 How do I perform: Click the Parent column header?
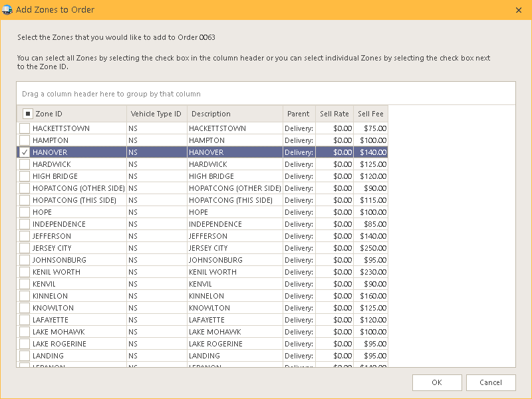click(x=299, y=114)
